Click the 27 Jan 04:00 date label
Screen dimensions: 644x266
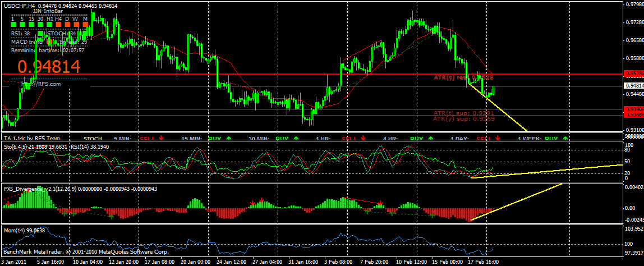[x=268, y=262]
